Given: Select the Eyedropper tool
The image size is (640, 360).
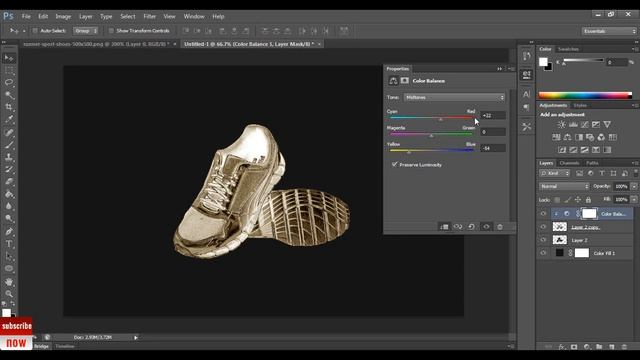Looking at the screenshot, I should tap(9, 120).
